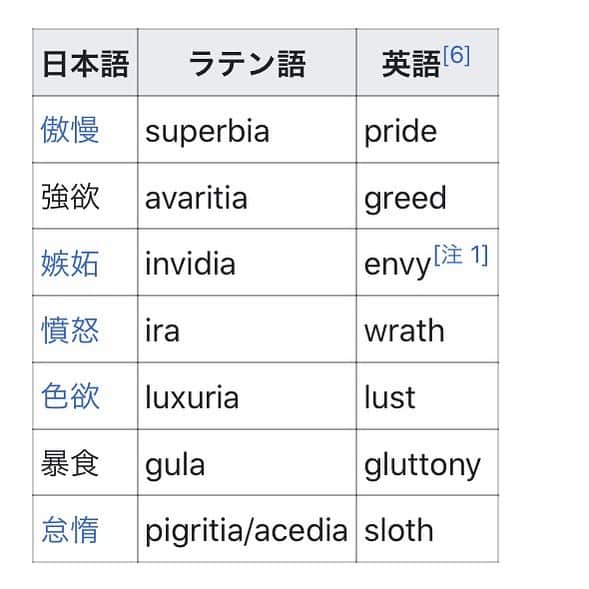
Task: Open the 嫉妬 link
Action: coord(70,263)
